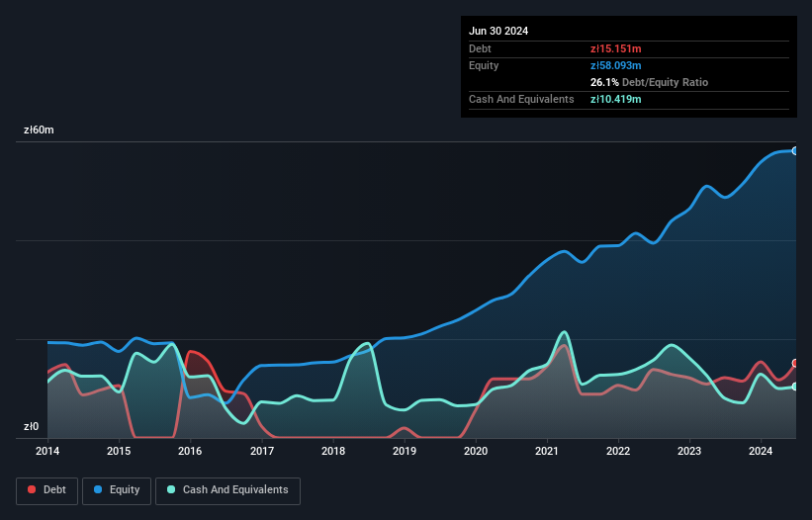Click the 2020 x-axis label
Image resolution: width=812 pixels, height=520 pixels.
(x=476, y=451)
